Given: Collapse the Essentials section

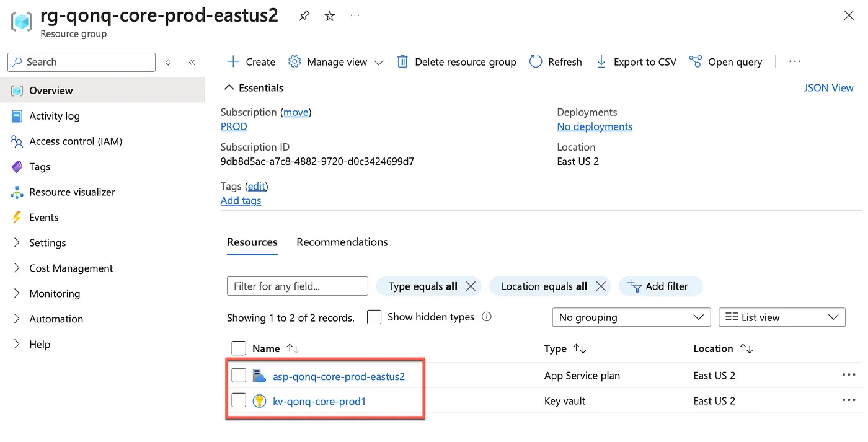Looking at the screenshot, I should click(x=254, y=88).
